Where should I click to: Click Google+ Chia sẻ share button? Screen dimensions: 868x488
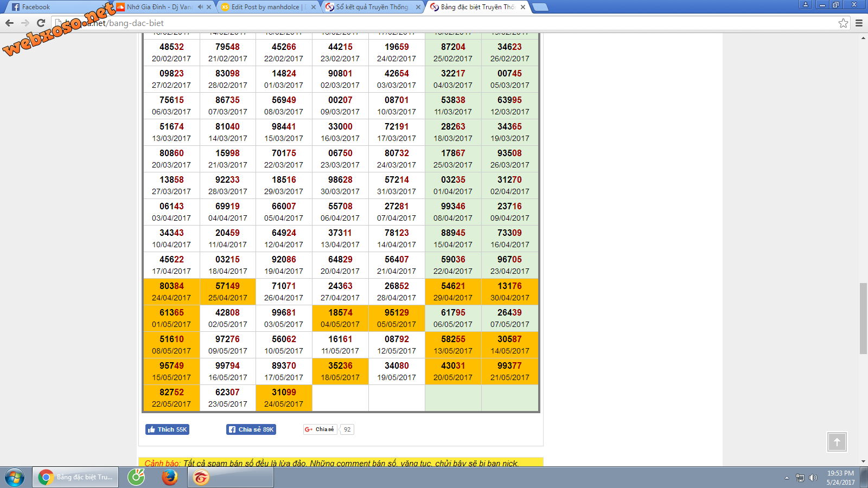[320, 429]
